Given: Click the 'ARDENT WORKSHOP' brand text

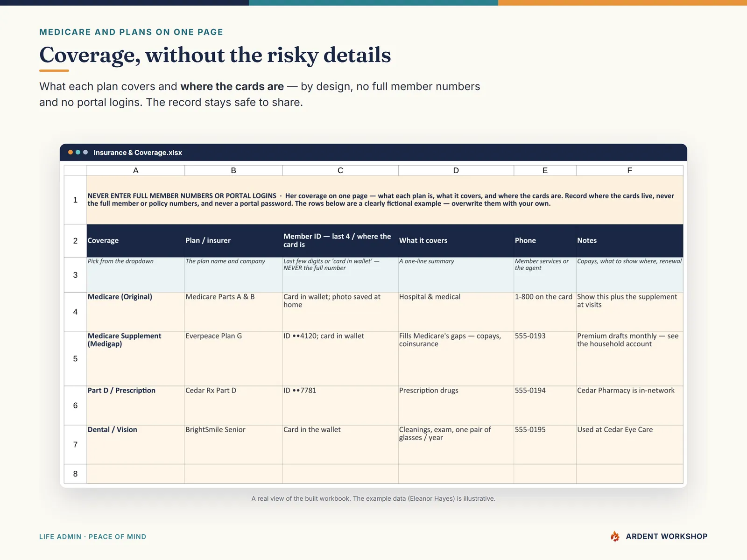Looking at the screenshot, I should (x=667, y=536).
